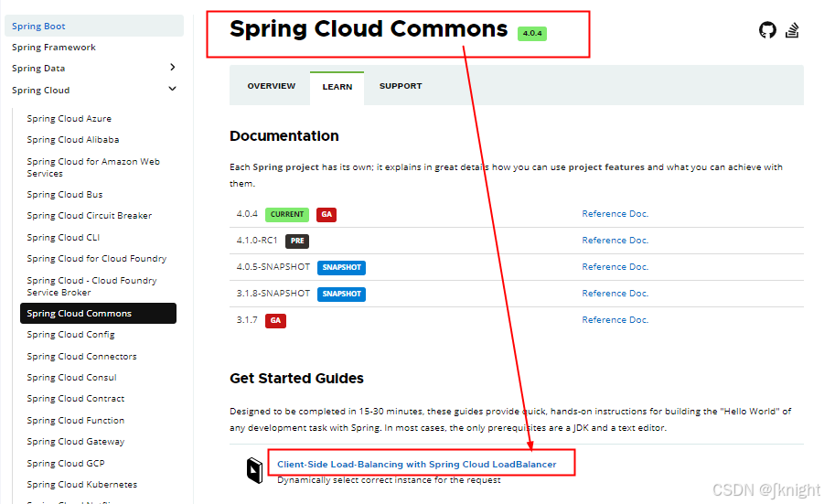Image resolution: width=824 pixels, height=504 pixels.
Task: Click the guide book icon beside Client-Side Load-Balancing
Action: 255,470
